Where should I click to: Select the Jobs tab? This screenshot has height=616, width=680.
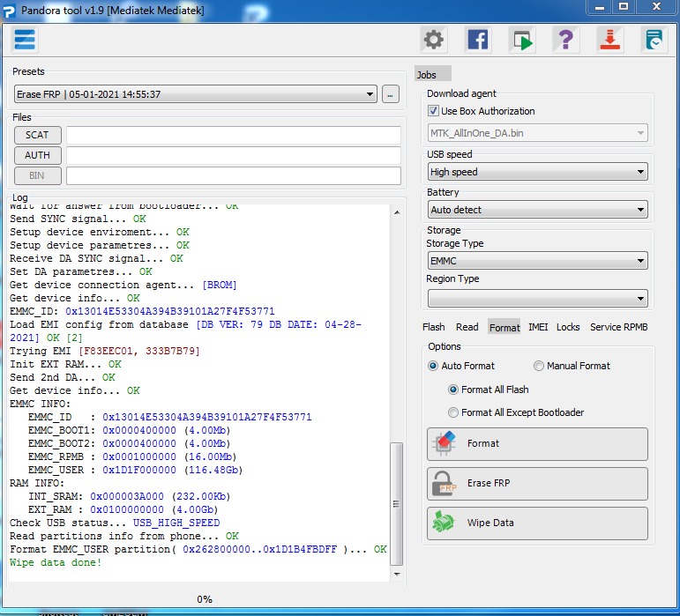click(x=432, y=74)
